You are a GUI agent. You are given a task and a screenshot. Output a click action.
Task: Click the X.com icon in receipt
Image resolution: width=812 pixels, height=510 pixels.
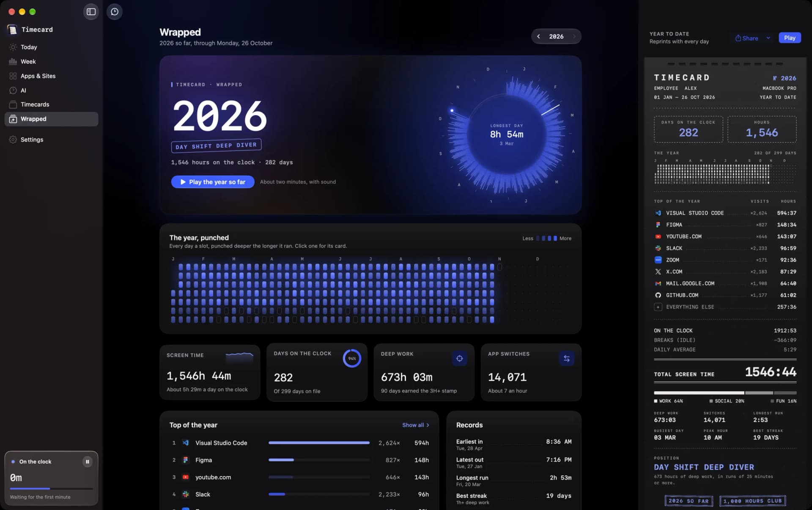658,272
